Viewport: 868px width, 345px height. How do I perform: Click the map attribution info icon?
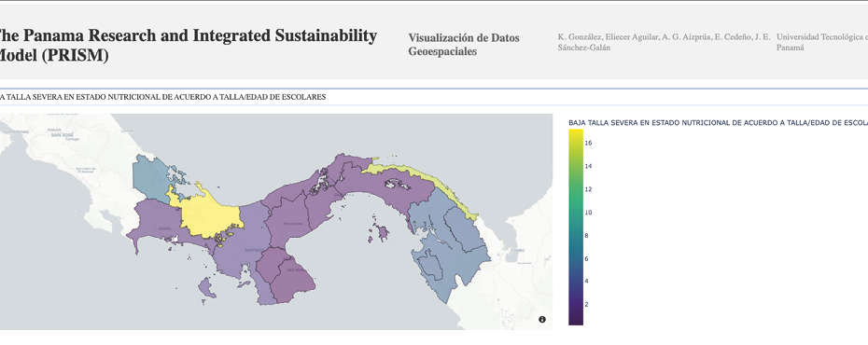[542, 320]
